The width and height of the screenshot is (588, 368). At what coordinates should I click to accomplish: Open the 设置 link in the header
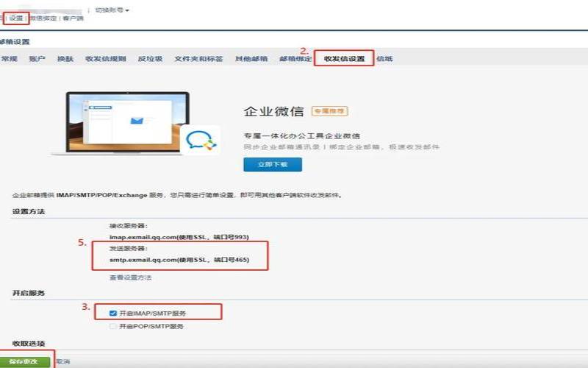coord(16,18)
